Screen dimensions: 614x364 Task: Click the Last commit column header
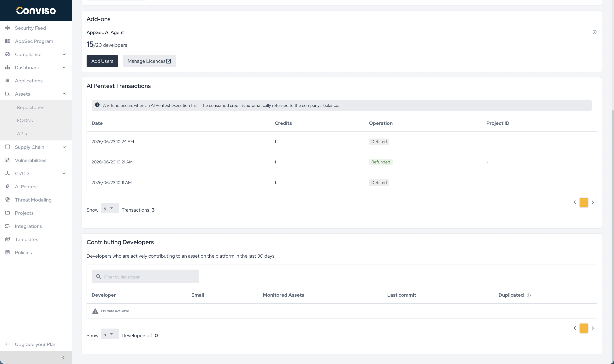[401, 295]
